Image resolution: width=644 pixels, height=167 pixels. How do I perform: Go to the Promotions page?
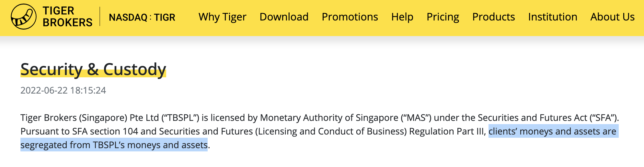click(x=350, y=17)
